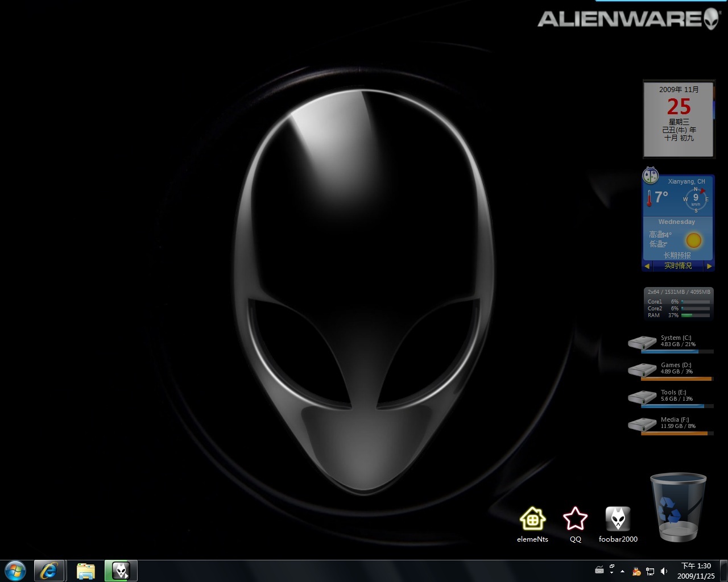The height and width of the screenshot is (582, 728).
Task: Click the 11.59 GB / 8% drive text
Action: point(678,426)
